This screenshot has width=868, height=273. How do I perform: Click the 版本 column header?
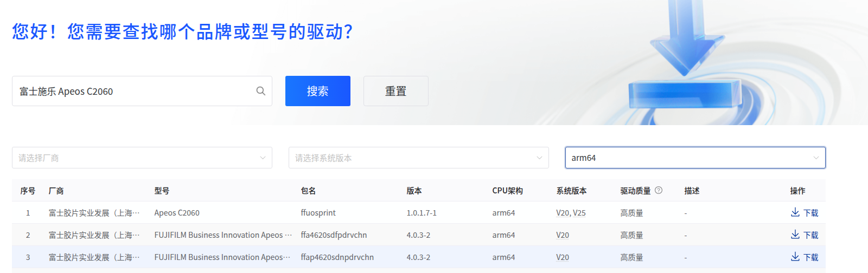[414, 191]
